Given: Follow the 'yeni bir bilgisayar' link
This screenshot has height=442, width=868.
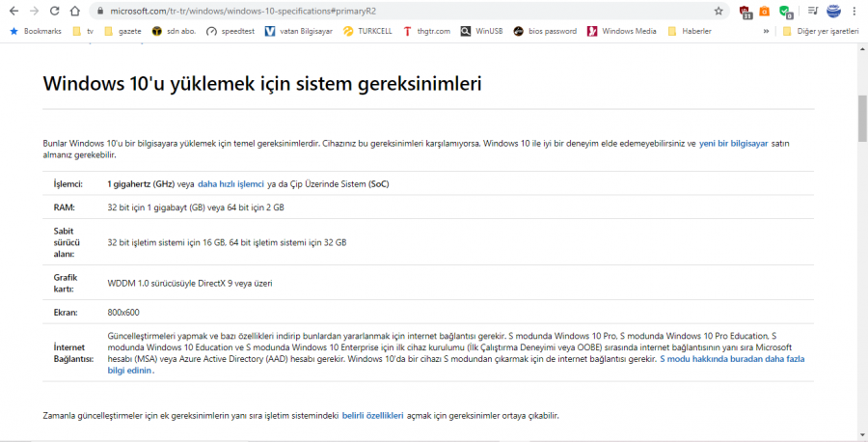Looking at the screenshot, I should point(733,143).
